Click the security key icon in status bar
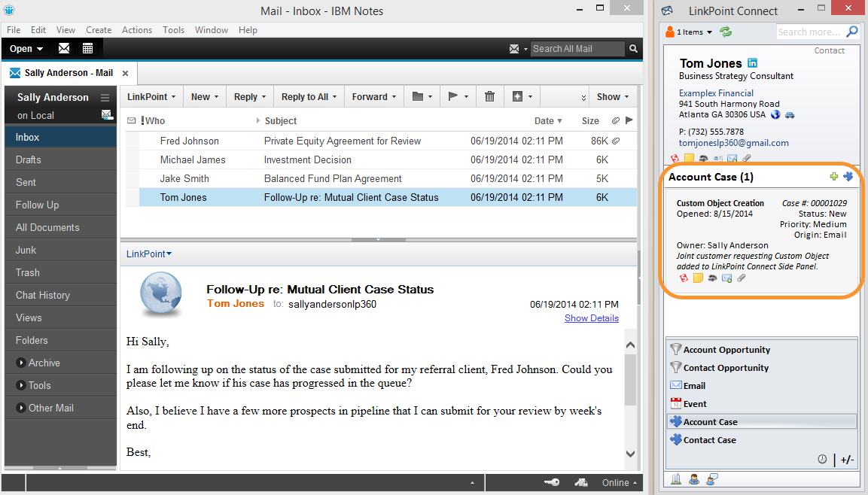The height and width of the screenshot is (495, 868). [x=552, y=482]
